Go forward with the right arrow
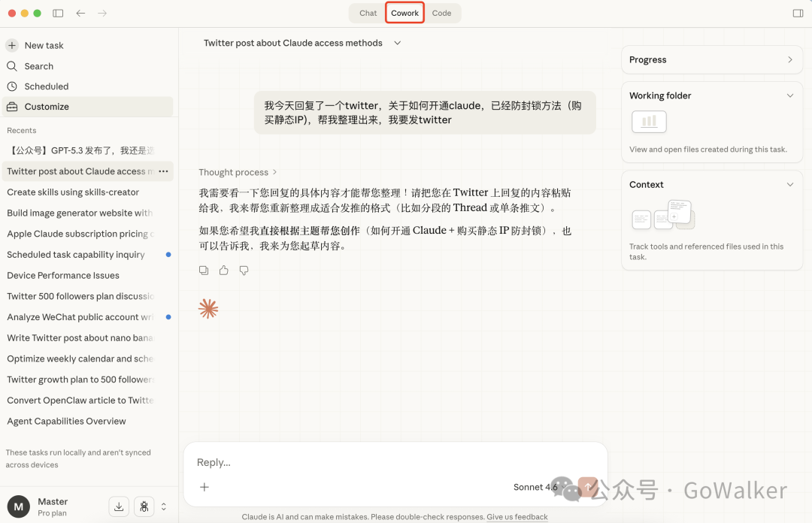The image size is (812, 523). coord(102,13)
